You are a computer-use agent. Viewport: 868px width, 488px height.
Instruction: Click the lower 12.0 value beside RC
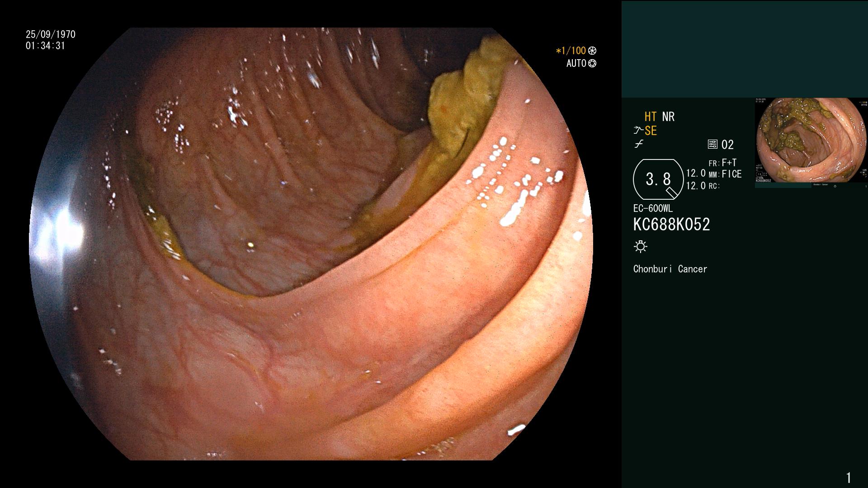(696, 186)
